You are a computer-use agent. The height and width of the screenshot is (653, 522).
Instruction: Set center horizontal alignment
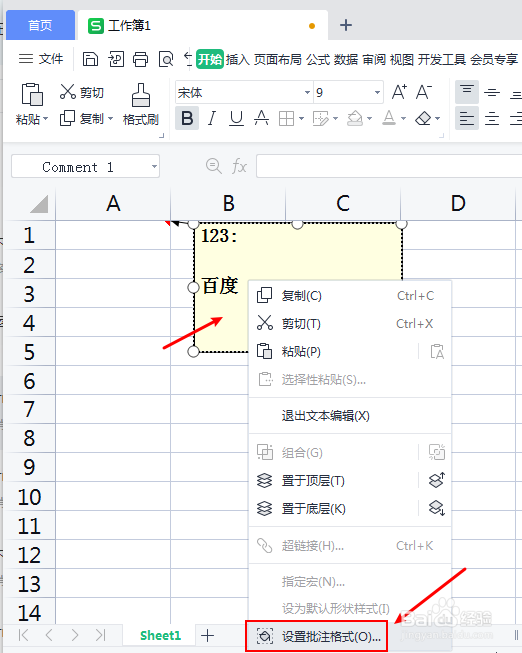(492, 119)
